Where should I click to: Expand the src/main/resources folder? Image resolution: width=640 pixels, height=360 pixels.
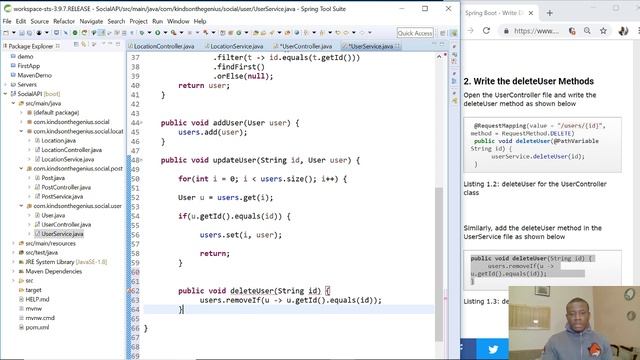pos(13,243)
